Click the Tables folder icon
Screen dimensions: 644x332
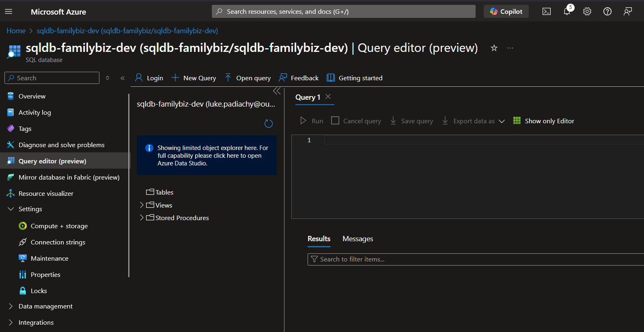[150, 192]
